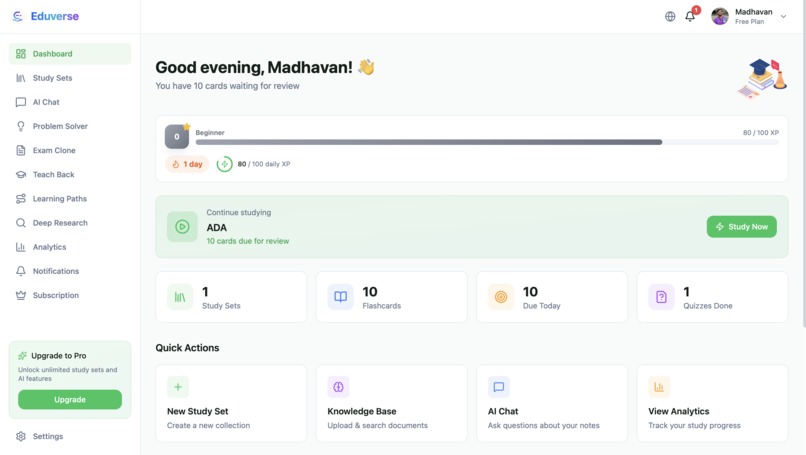806x455 pixels.
Task: Open Exam Clone page
Action: click(70, 150)
